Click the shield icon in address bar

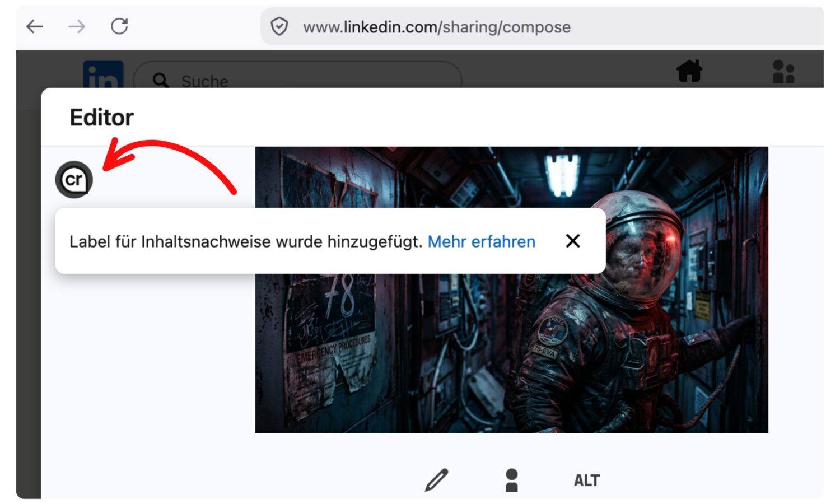(x=279, y=26)
